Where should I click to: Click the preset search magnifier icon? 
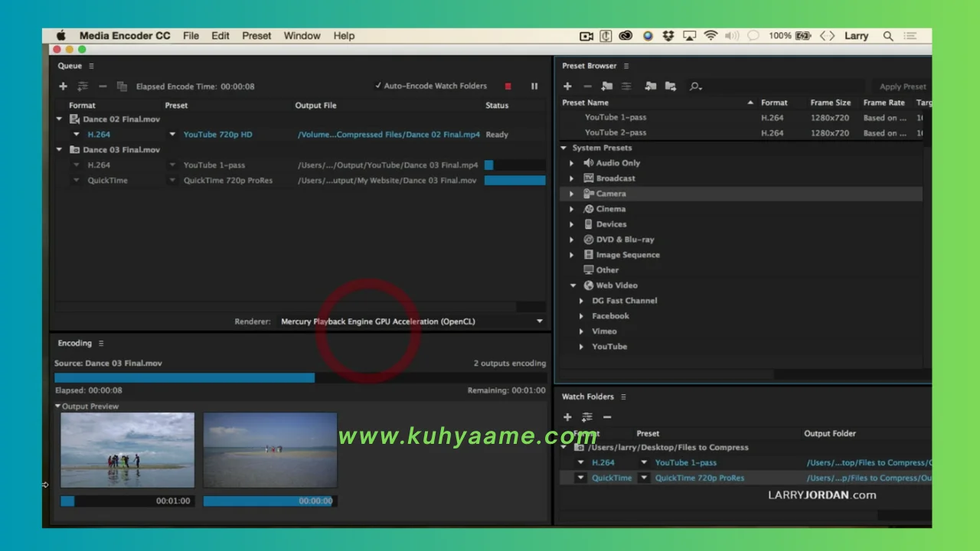point(695,86)
